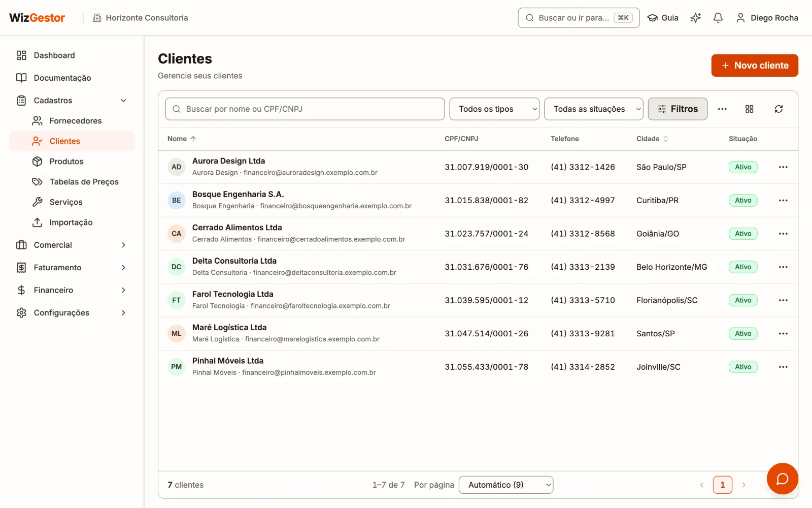Screen dimensions: 812x508
Task: Open the Todos os tipos dropdown
Action: pyautogui.click(x=494, y=109)
